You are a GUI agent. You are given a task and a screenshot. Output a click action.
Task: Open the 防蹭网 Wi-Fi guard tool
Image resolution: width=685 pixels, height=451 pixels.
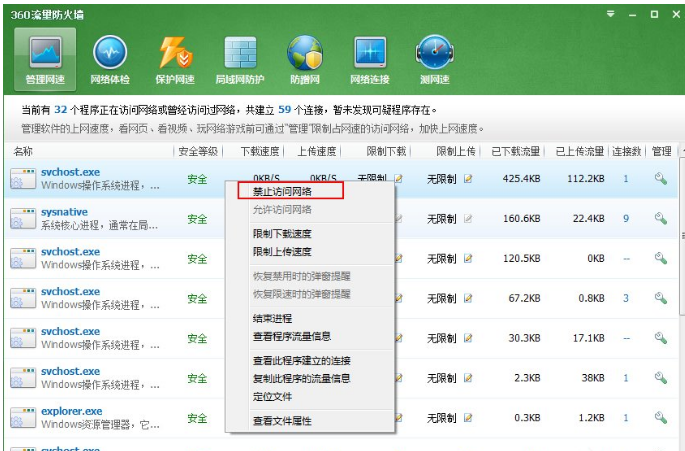[305, 59]
